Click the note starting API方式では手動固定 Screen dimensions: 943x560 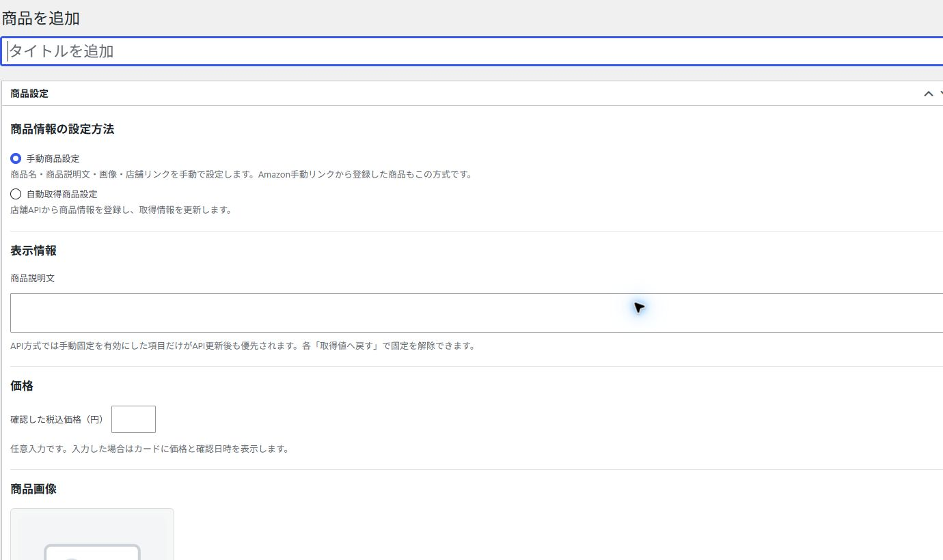[x=243, y=346]
